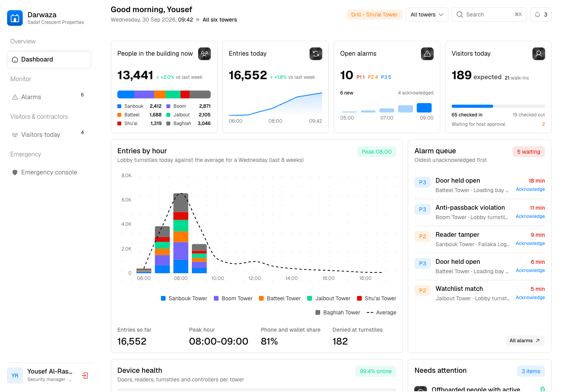Click the P2 badge for Reader tamper
Screen dimensions: 565x392
(423, 236)
